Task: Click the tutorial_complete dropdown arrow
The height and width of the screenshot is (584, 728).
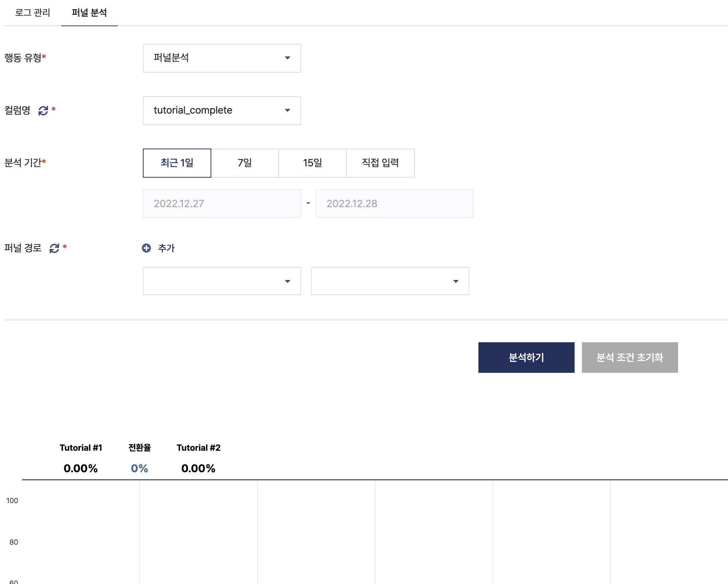Action: click(287, 110)
